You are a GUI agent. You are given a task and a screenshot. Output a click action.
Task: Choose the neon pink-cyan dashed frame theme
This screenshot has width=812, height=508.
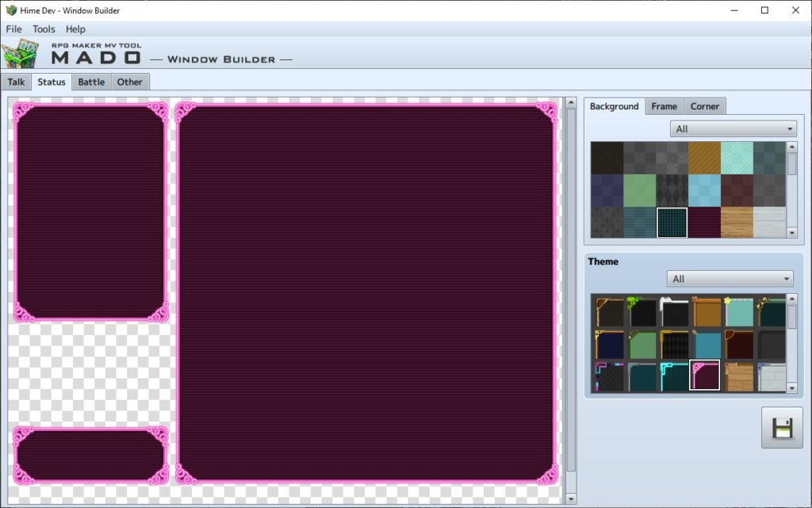coord(609,376)
